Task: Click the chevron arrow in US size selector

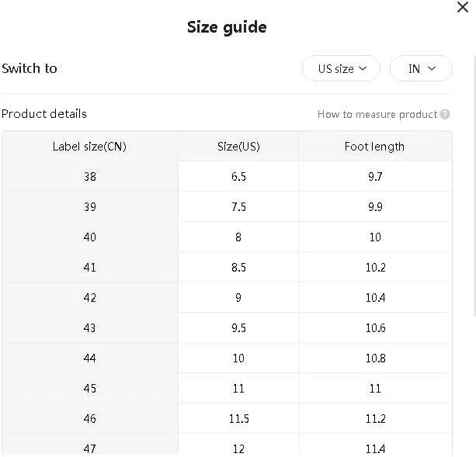Action: 362,68
